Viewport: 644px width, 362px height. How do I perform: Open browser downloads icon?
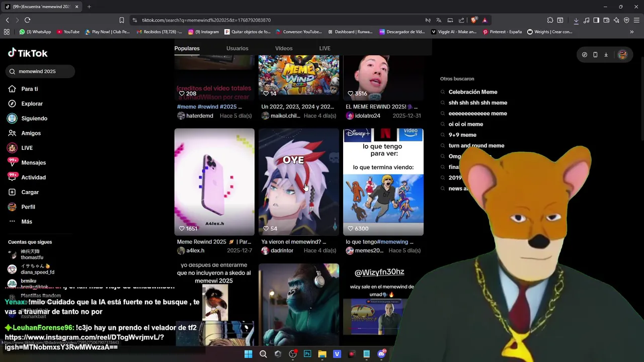(x=576, y=20)
